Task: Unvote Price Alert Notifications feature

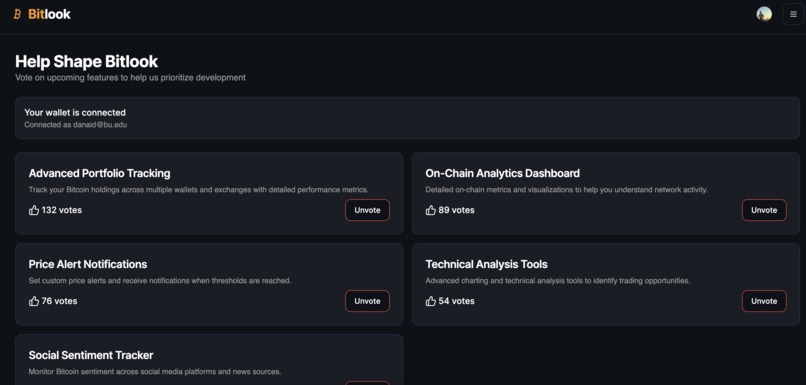Action: [368, 301]
